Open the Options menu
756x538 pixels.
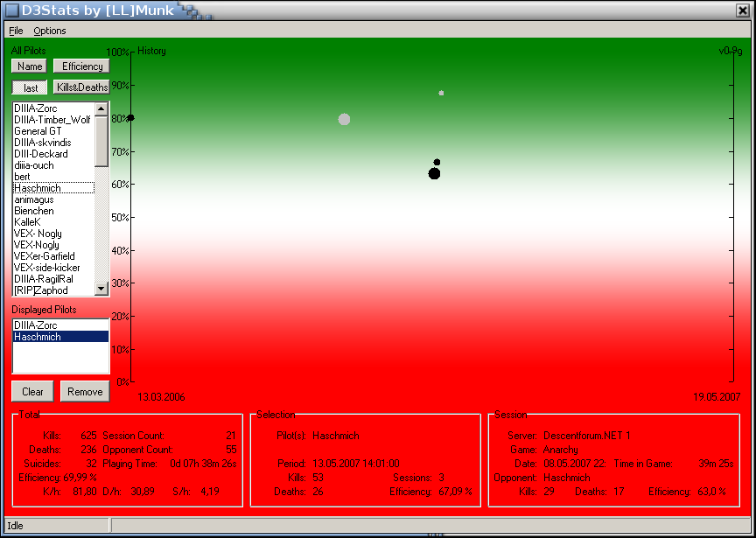pyautogui.click(x=50, y=31)
